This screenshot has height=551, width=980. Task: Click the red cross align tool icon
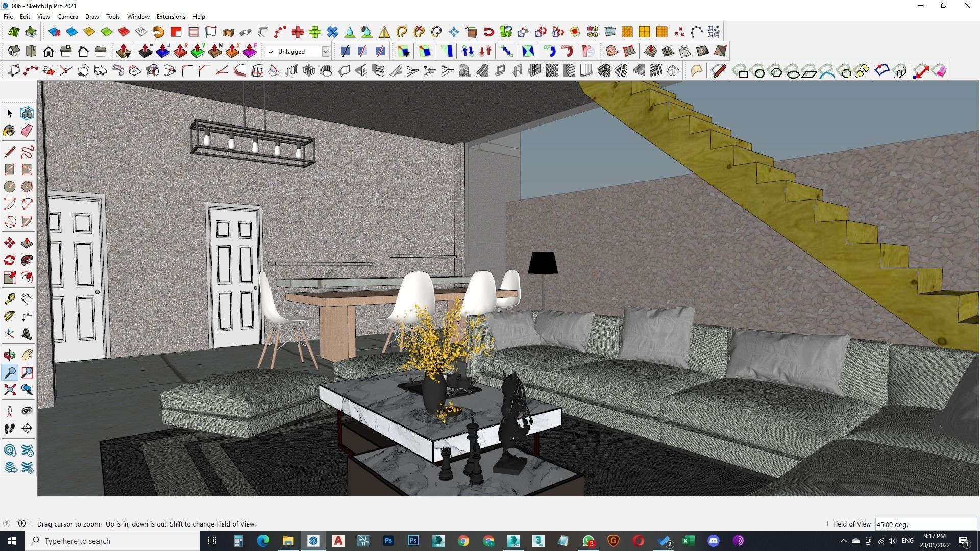coord(298,32)
